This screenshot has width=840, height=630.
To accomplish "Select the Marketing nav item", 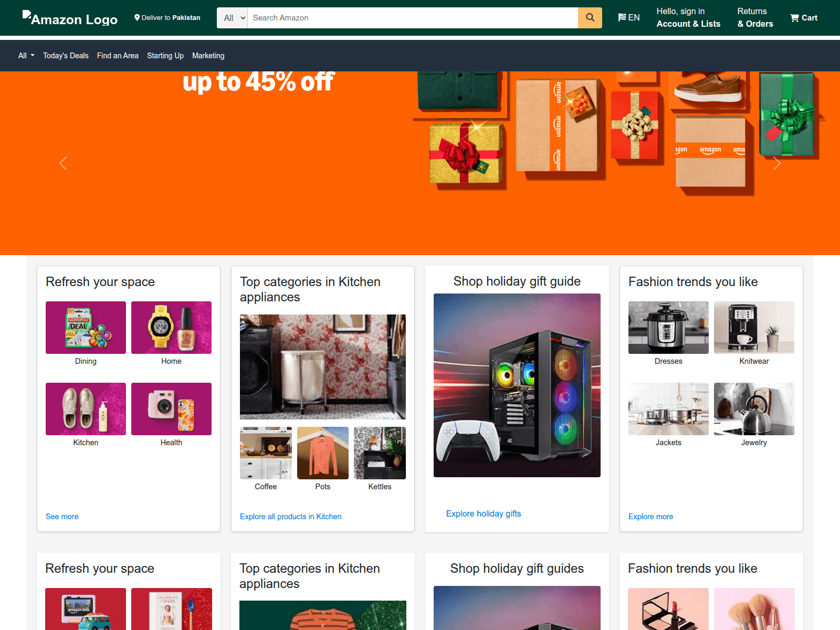I will point(208,56).
